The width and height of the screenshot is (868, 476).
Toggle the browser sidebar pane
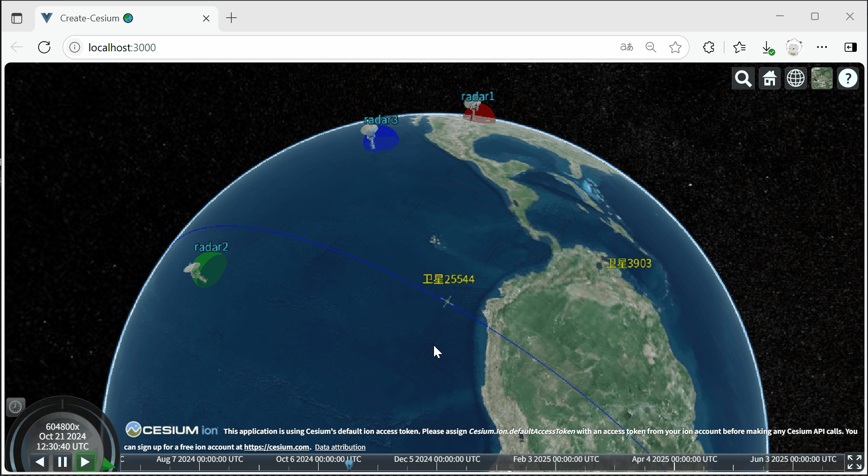pos(850,47)
